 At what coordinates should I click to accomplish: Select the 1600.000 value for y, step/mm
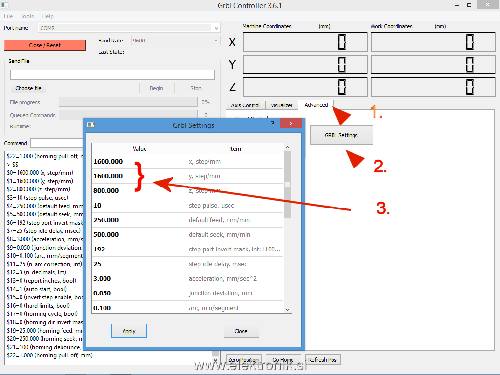[108, 176]
